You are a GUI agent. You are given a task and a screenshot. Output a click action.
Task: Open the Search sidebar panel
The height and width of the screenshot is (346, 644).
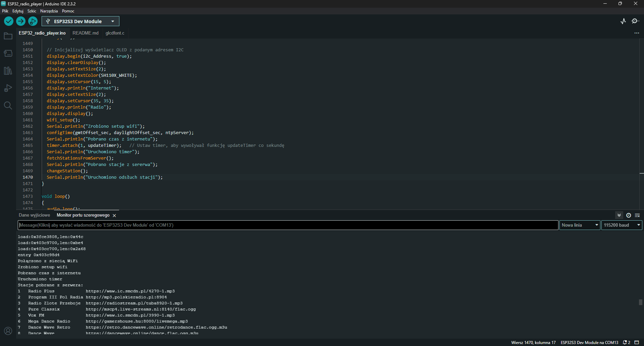(8, 106)
